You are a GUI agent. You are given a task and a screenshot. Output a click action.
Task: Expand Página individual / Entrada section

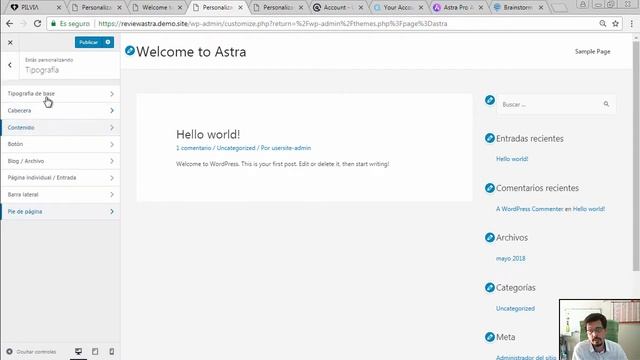coord(61,178)
